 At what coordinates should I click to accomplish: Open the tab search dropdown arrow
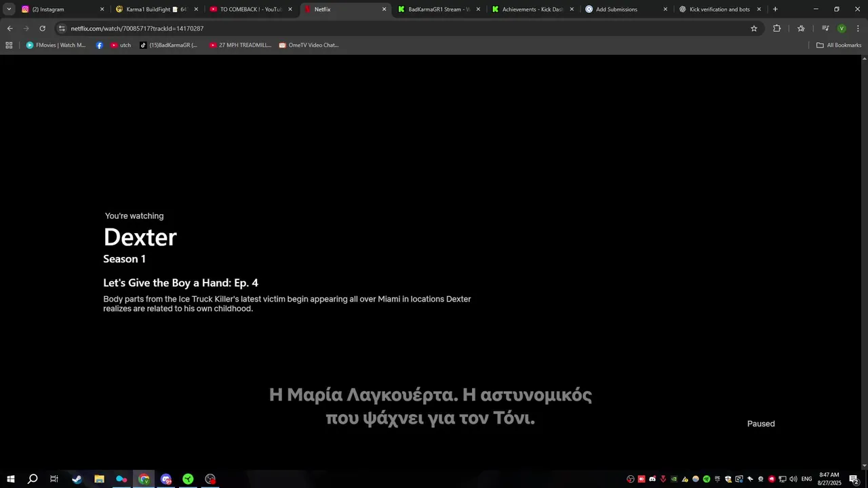click(9, 9)
